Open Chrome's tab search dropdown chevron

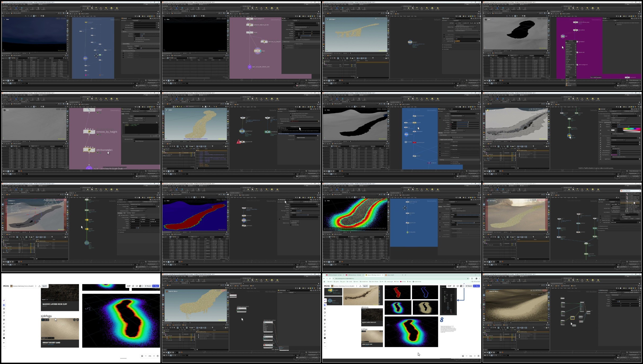324,275
